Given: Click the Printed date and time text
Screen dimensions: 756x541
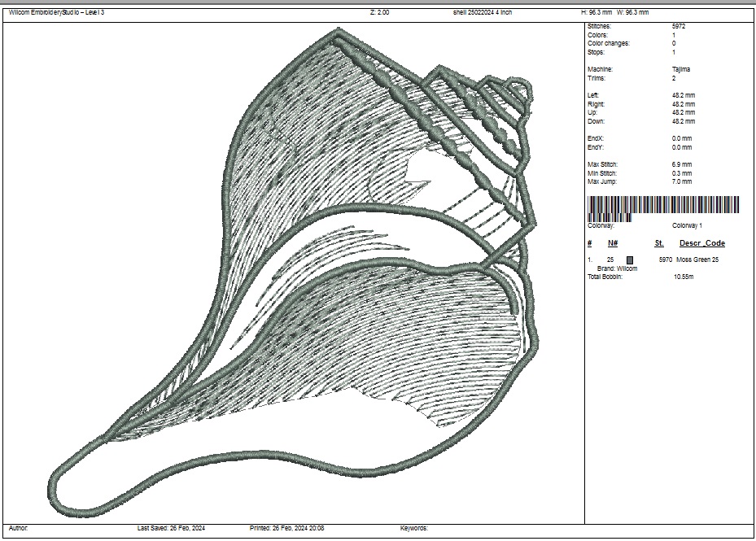Looking at the screenshot, I should click(286, 528).
